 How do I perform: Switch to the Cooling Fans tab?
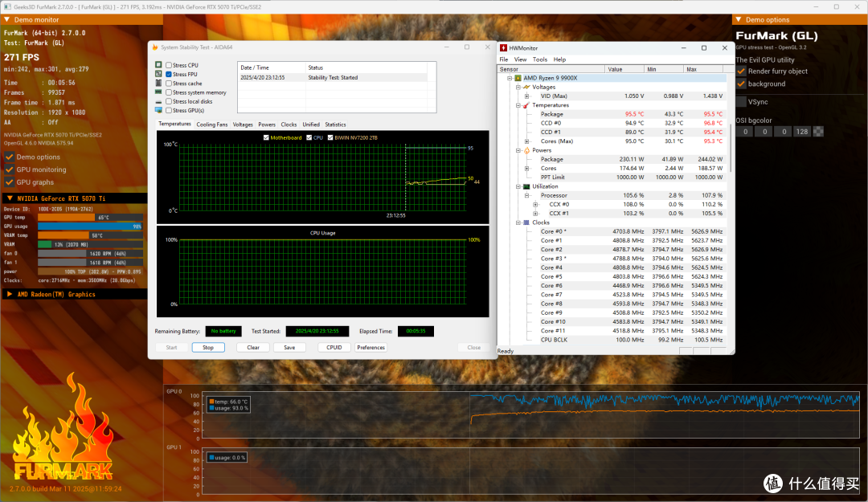pyautogui.click(x=212, y=124)
